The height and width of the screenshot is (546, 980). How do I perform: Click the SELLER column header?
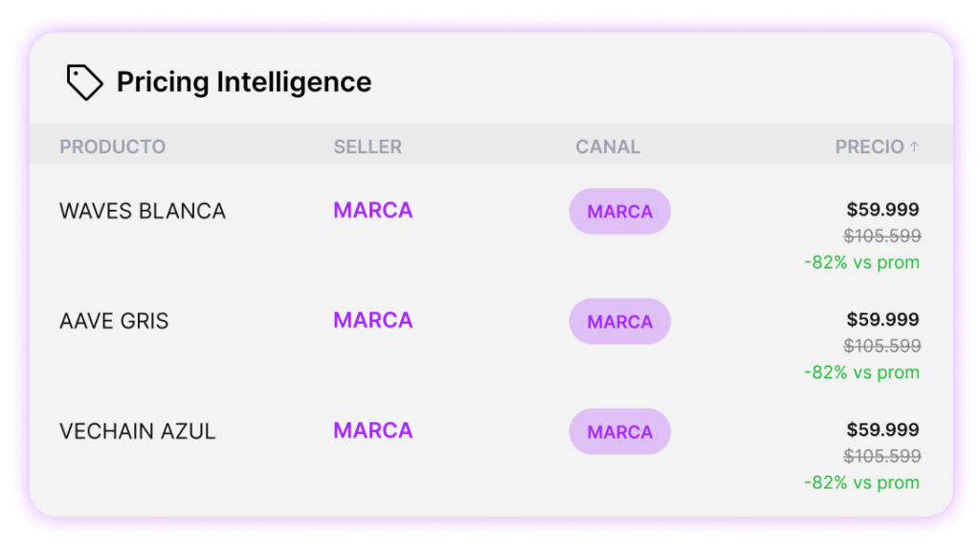(x=367, y=147)
